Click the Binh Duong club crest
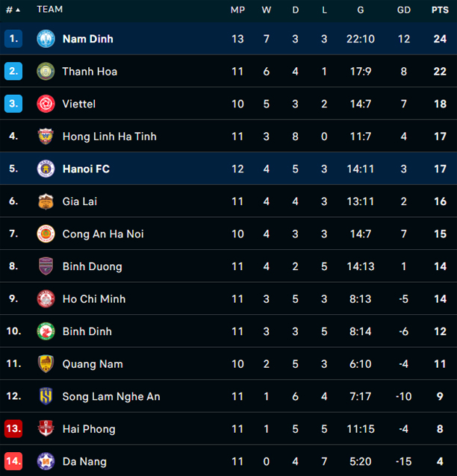Screen dimensions: 457x476 [x=46, y=266]
